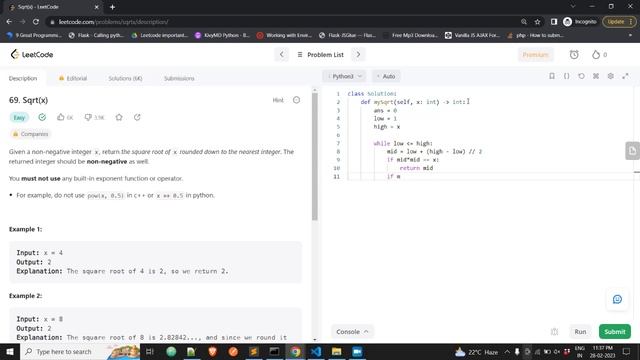Show more bookmarks chevron
Image resolution: width=640 pixels, height=360 pixels.
630,36
